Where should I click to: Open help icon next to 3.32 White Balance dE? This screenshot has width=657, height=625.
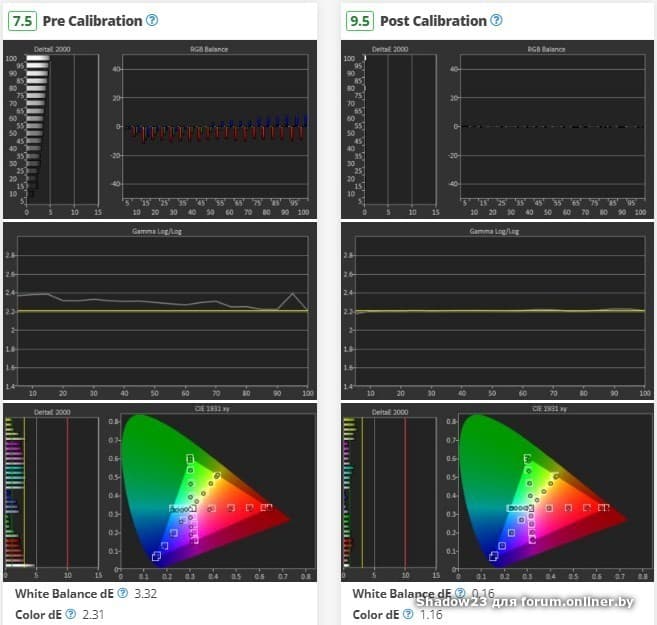pos(122,593)
